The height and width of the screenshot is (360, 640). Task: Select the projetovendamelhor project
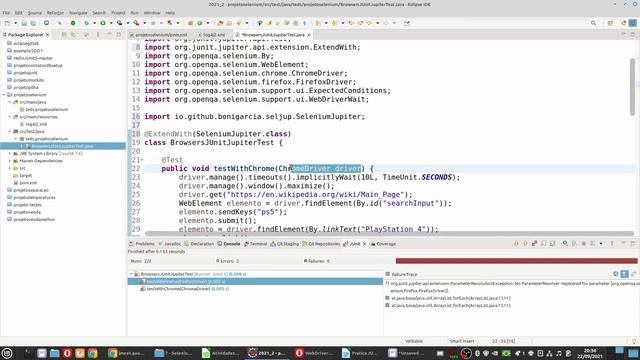(x=34, y=220)
